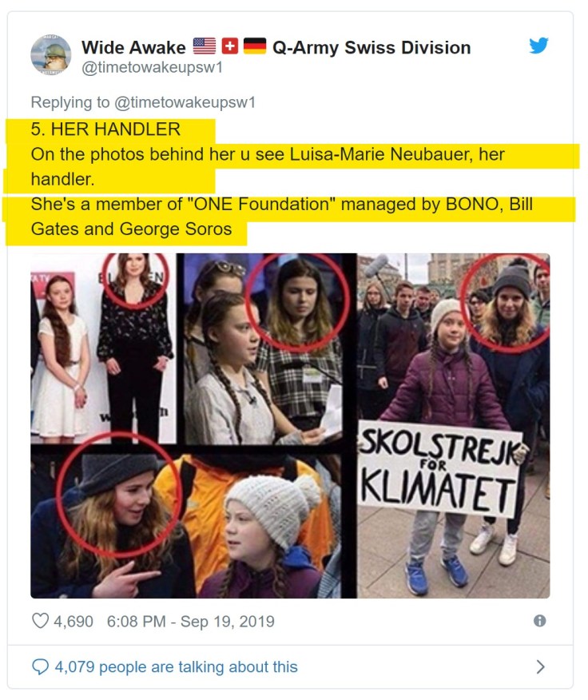
Task: Open the "Q-Army Swiss Division" display name
Action: [371, 47]
